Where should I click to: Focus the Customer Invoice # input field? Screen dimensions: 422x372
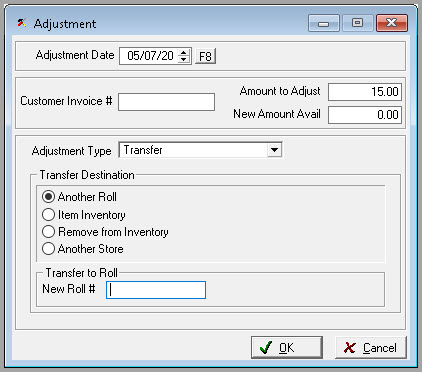click(166, 102)
